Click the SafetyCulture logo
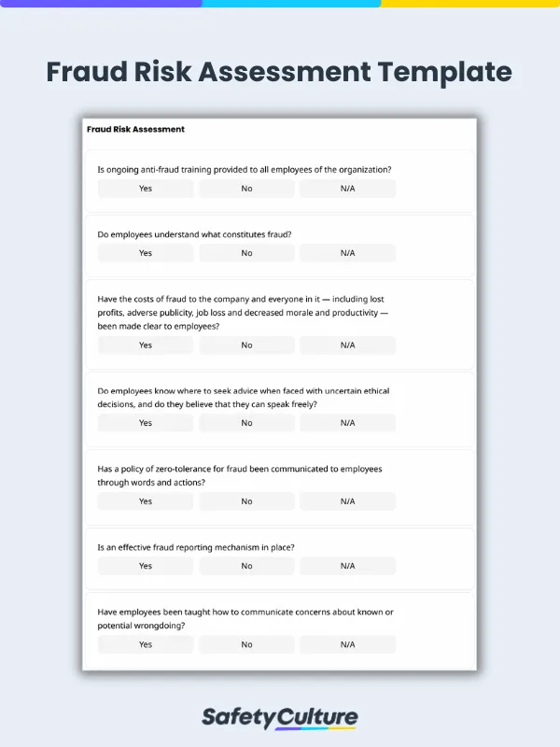The image size is (560, 747). coord(280,717)
